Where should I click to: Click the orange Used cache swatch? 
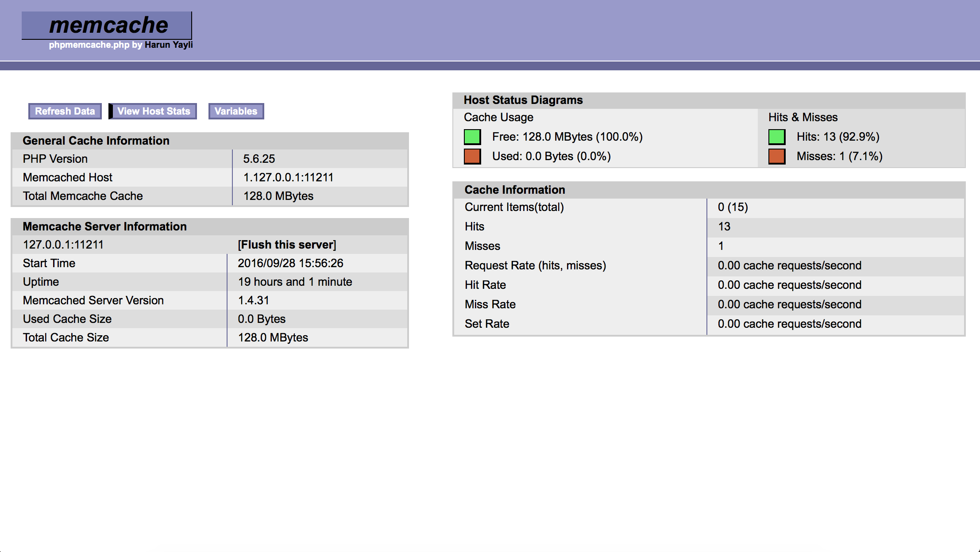(472, 156)
